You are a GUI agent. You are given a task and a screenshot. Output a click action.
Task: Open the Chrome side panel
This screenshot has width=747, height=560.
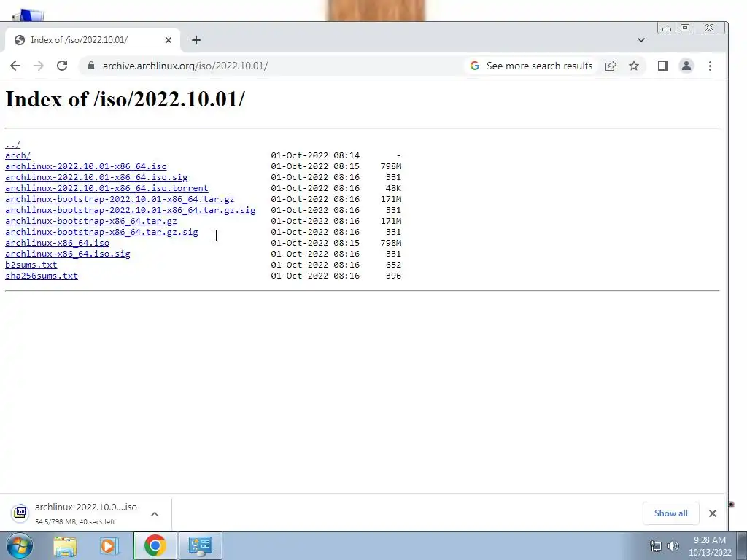662,66
